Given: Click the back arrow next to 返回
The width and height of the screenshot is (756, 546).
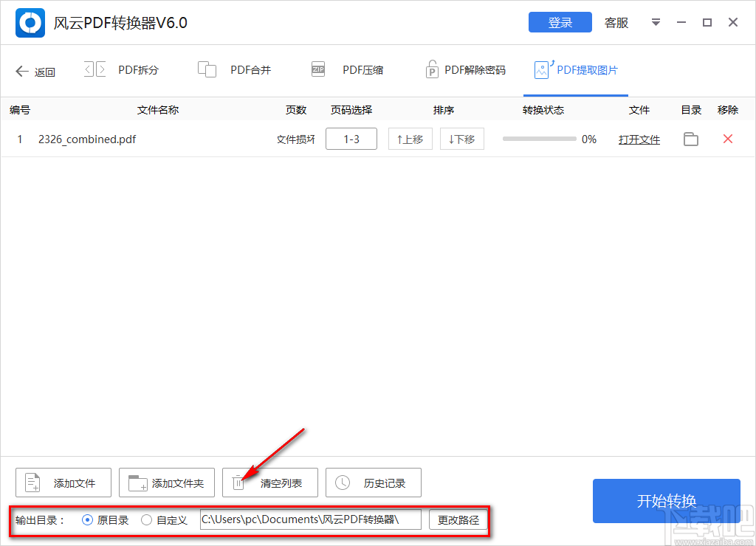Looking at the screenshot, I should pyautogui.click(x=22, y=71).
